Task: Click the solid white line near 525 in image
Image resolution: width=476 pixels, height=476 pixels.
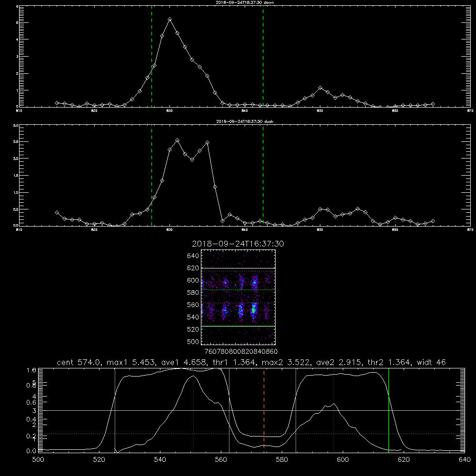Action: (238, 326)
